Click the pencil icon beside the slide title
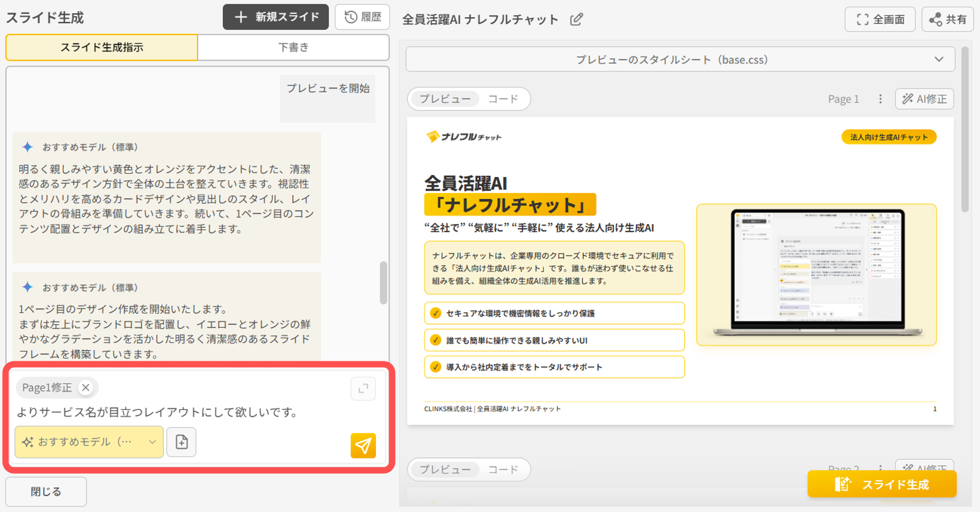980x512 pixels. coord(576,20)
